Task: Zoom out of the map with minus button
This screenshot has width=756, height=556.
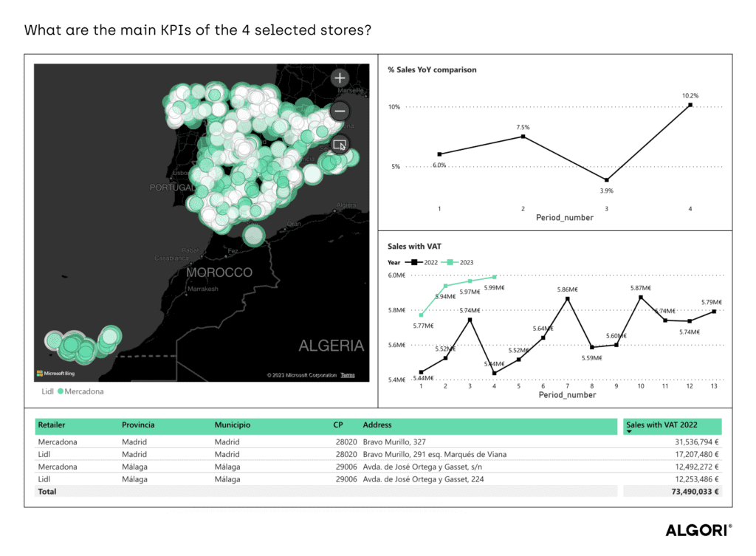Action: pyautogui.click(x=340, y=111)
